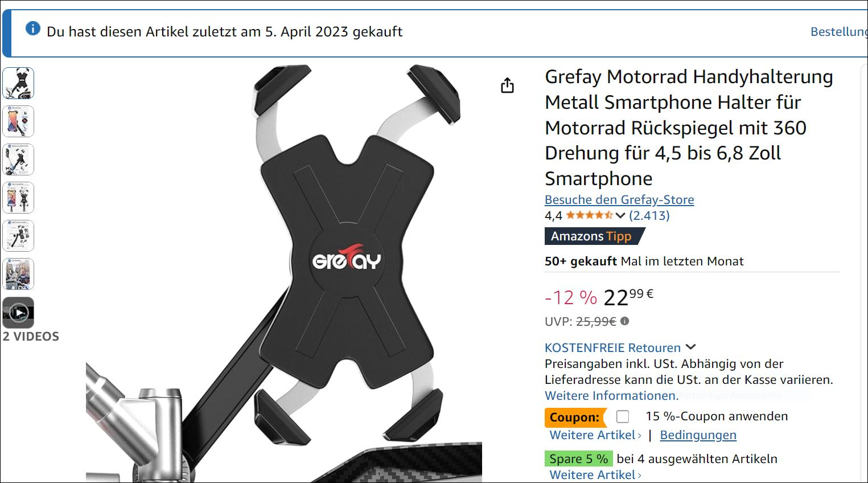Click the share icon beside product image
This screenshot has width=868, height=483.
click(x=507, y=85)
